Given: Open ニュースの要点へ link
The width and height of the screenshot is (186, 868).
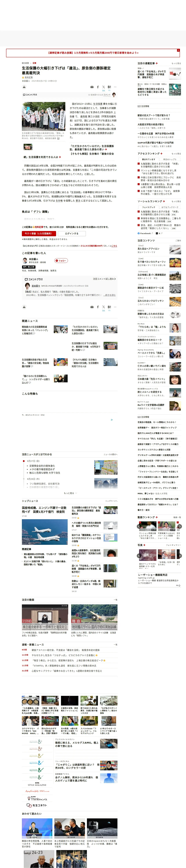Looking at the screenshot, I should pos(110,454).
